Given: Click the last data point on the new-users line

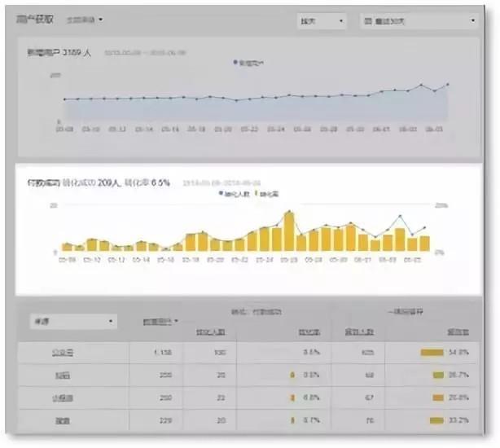Looking at the screenshot, I should [x=448, y=85].
